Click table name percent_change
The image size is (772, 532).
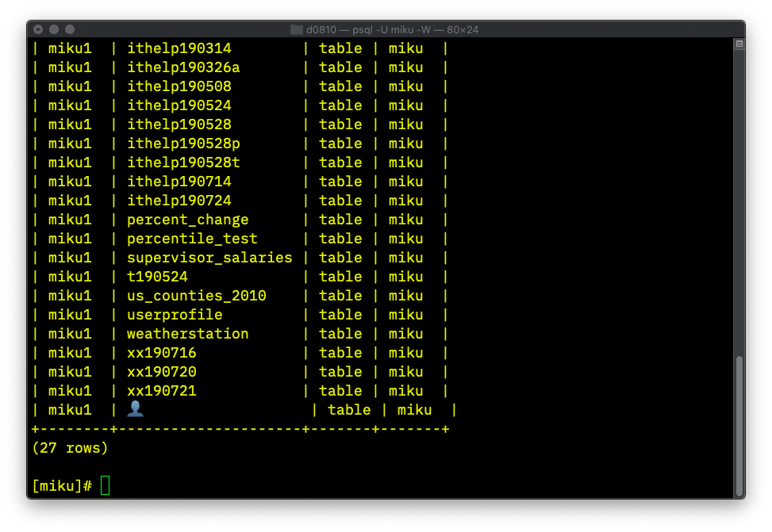187,220
